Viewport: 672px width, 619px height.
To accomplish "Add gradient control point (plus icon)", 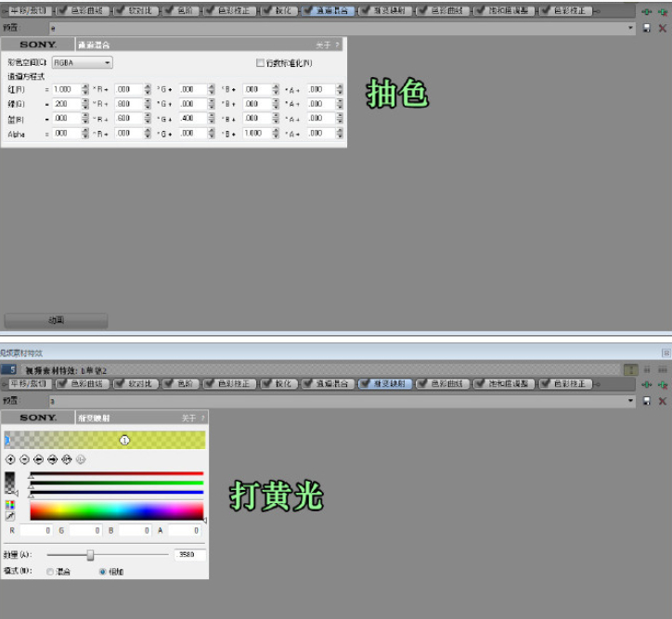I will tap(10, 459).
